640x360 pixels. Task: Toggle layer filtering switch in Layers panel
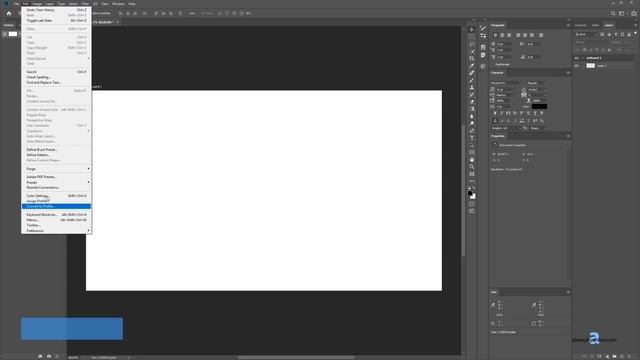(635, 34)
